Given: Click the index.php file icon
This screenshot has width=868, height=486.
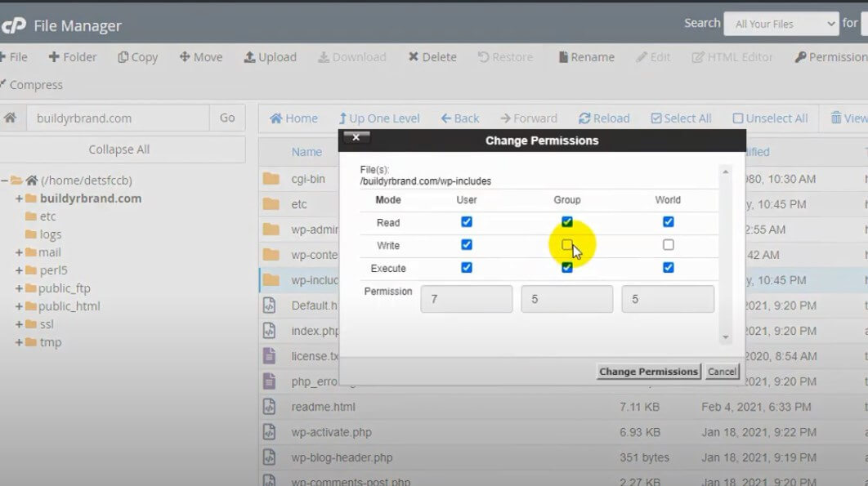Looking at the screenshot, I should pyautogui.click(x=269, y=331).
